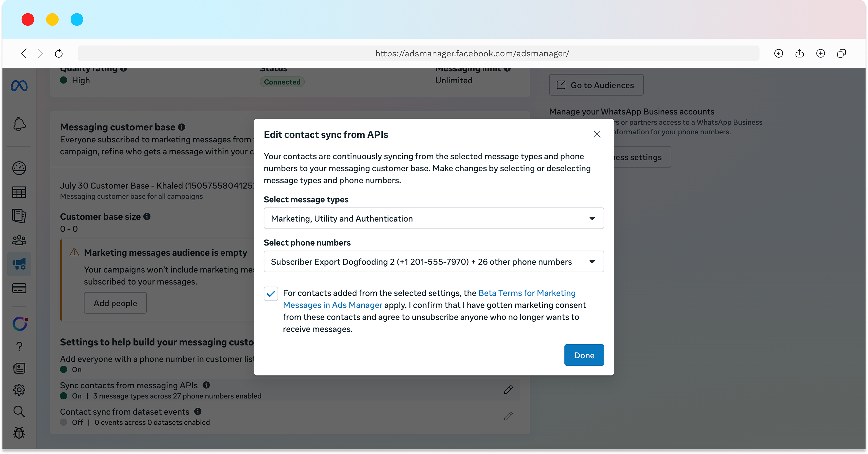868x454 pixels.
Task: Open the audiences people icon
Action: click(x=19, y=240)
